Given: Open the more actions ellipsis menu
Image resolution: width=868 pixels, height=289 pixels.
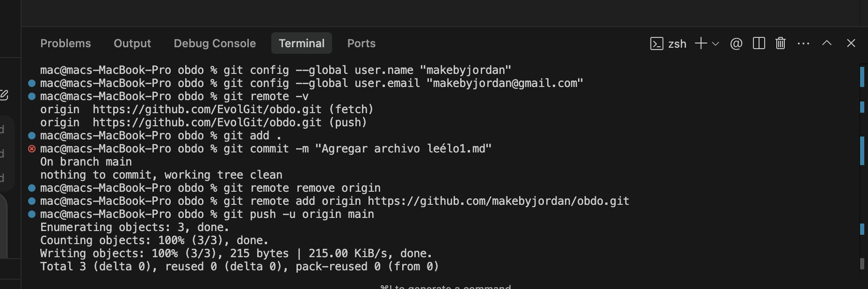Looking at the screenshot, I should click(803, 43).
